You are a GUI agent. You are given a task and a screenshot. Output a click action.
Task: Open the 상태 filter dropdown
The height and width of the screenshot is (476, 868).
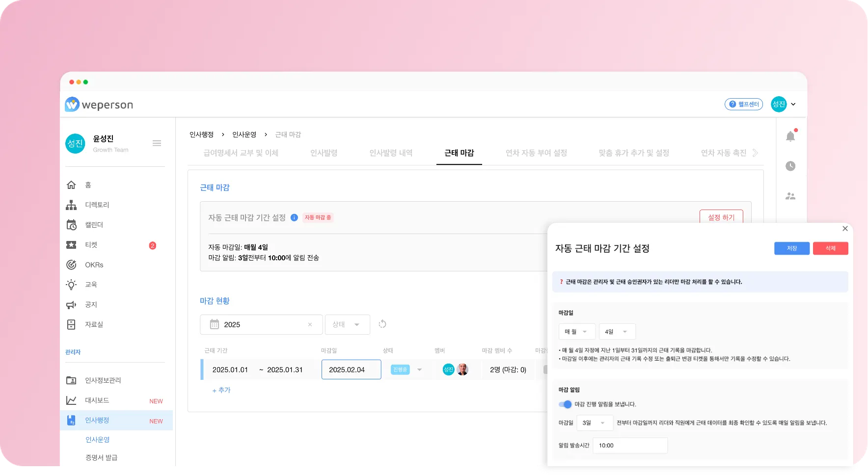(348, 324)
